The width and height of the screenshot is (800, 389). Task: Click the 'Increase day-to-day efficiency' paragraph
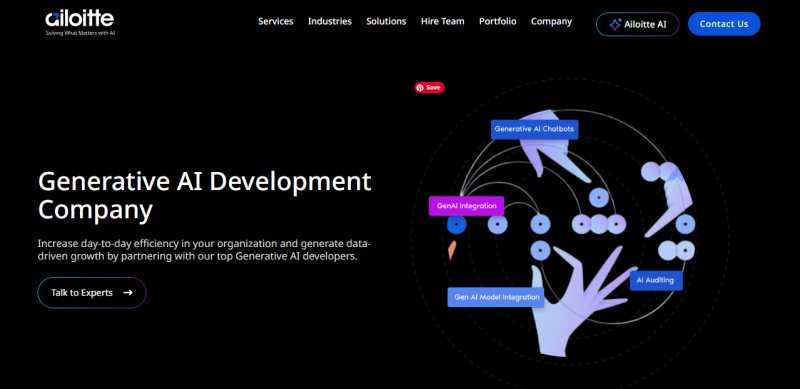(x=204, y=250)
